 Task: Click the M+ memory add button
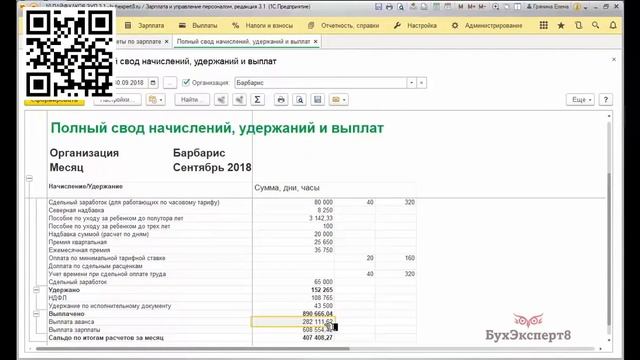(471, 7)
